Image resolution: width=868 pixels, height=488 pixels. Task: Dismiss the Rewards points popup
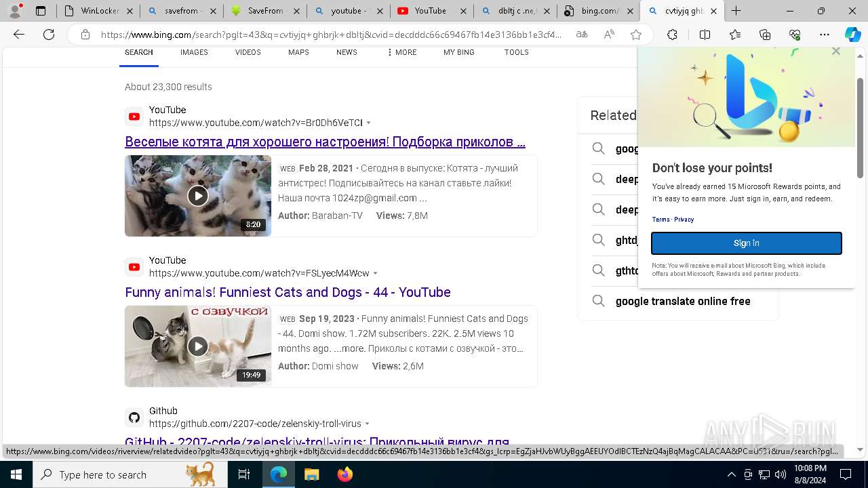[836, 51]
